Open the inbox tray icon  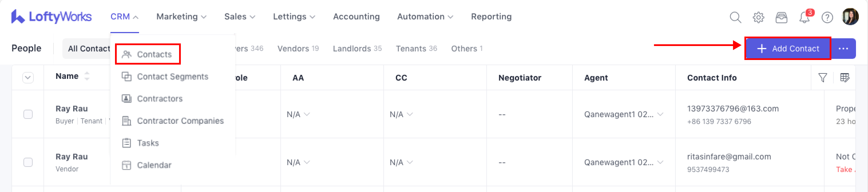click(781, 17)
